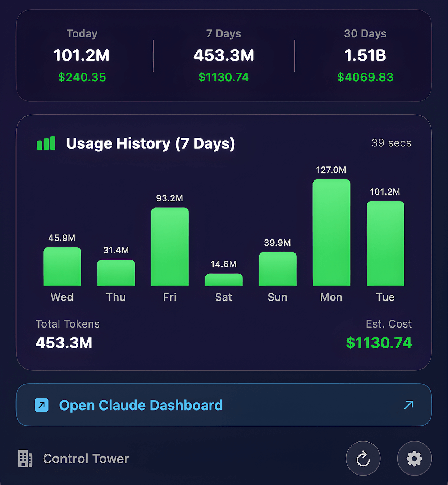Switch to the 30 Days stats section
Screen dimensions: 448x485
(365, 56)
